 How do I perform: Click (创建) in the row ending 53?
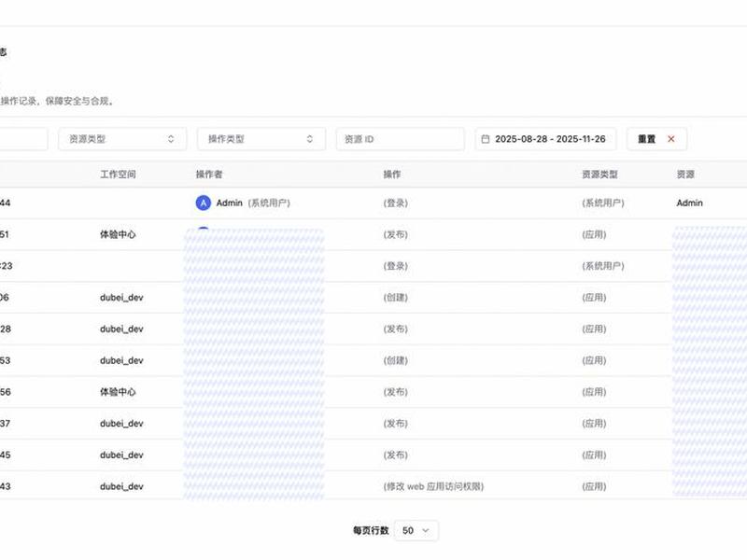tap(395, 360)
